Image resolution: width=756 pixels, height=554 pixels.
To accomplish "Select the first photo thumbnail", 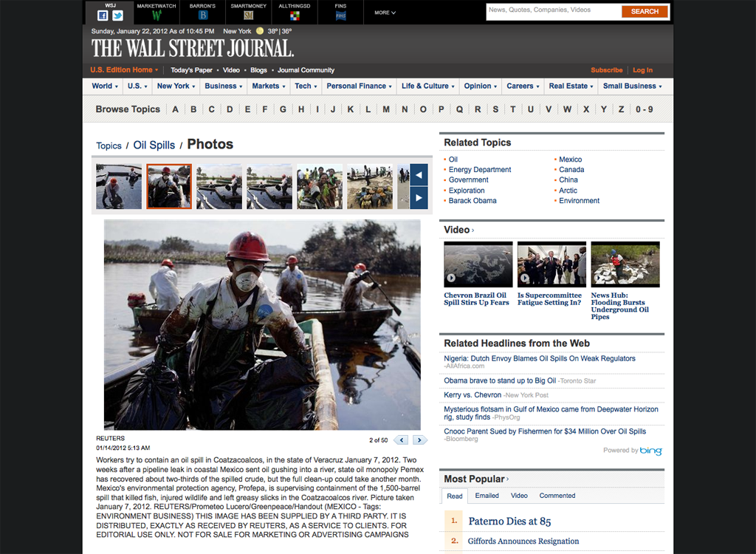I will coord(119,186).
